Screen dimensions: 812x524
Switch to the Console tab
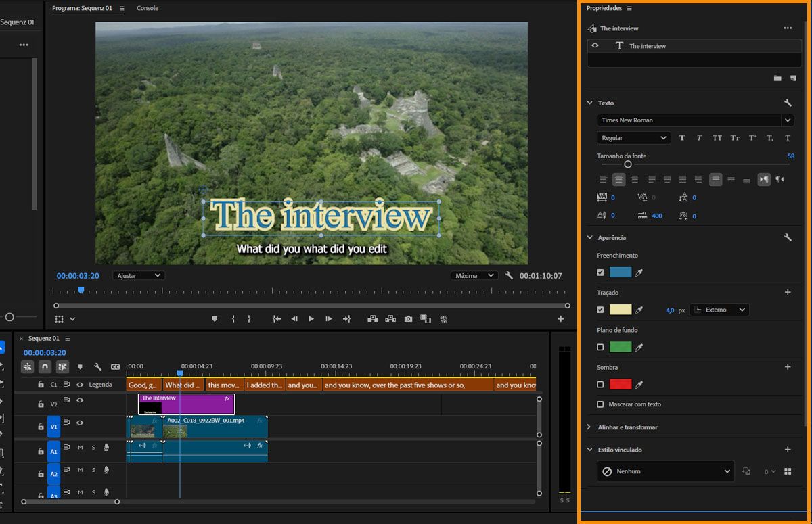click(x=148, y=9)
